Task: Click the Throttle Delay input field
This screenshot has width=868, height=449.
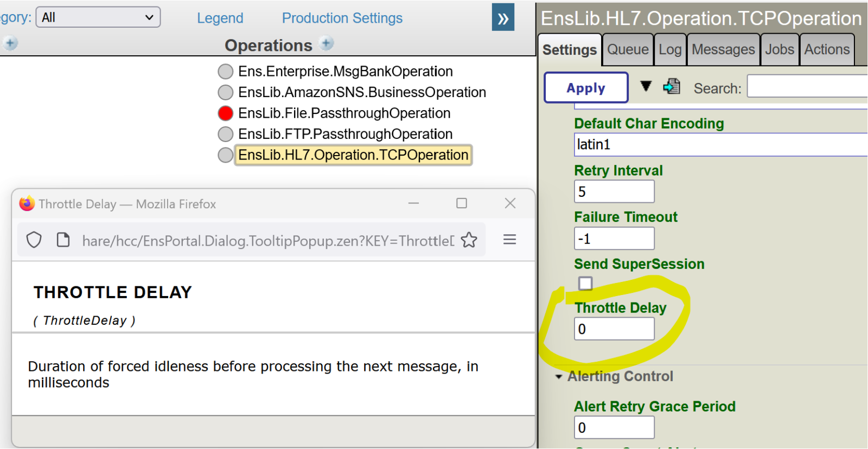Action: click(614, 329)
